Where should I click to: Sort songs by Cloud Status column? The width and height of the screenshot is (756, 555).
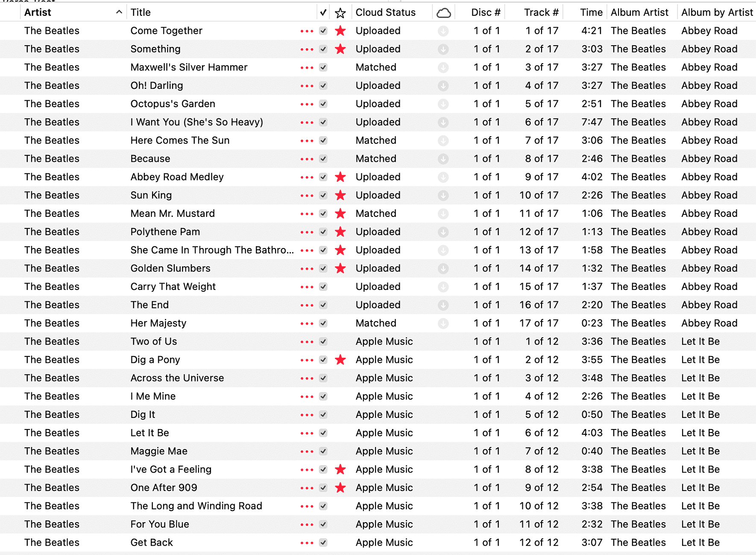[x=385, y=12]
